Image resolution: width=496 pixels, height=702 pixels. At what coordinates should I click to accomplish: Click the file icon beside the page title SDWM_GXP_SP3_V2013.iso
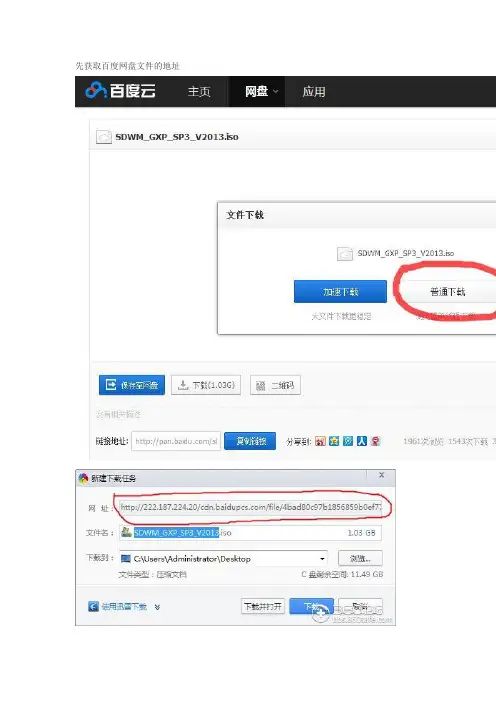(x=104, y=137)
